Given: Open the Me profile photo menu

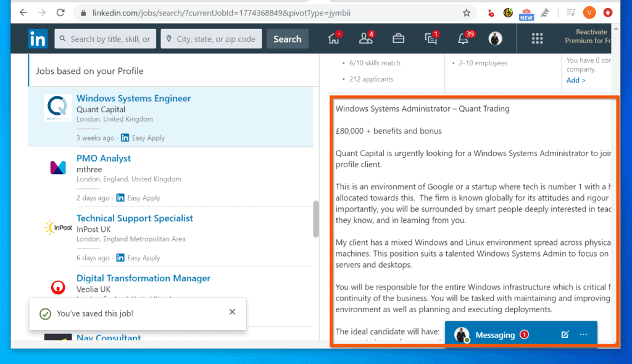Looking at the screenshot, I should 496,39.
